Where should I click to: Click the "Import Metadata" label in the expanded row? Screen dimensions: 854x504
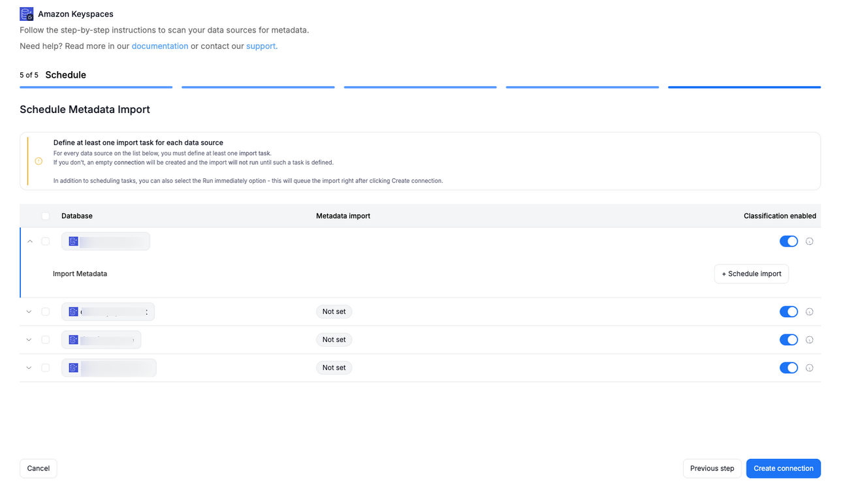[x=80, y=274]
